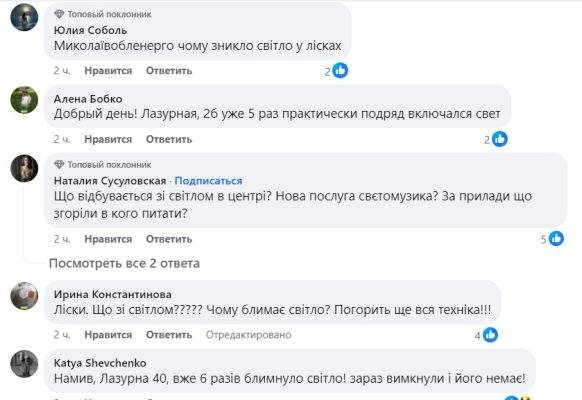Open Katya Shevchenko's profile avatar

(24, 364)
